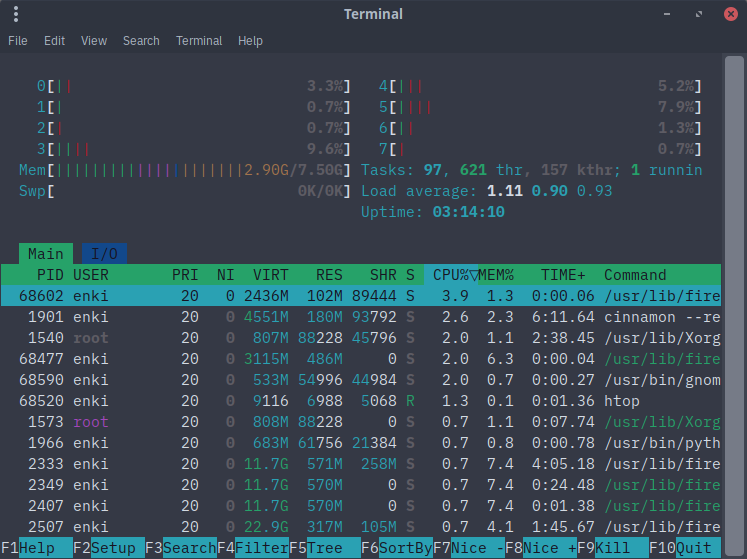Click the terminal vertical scrollbar
This screenshot has height=559, width=747.
click(734, 305)
